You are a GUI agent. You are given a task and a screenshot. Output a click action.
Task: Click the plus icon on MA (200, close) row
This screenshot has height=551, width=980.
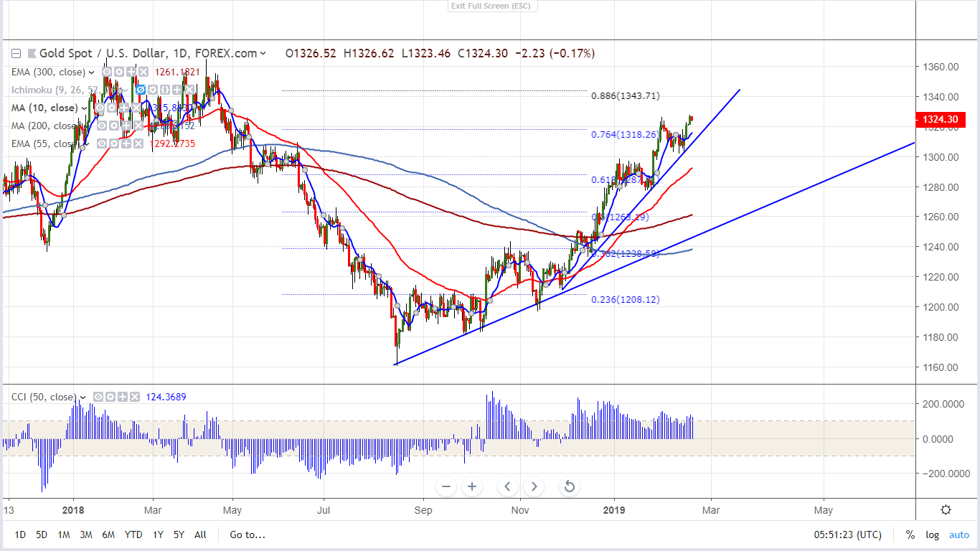[126, 126]
